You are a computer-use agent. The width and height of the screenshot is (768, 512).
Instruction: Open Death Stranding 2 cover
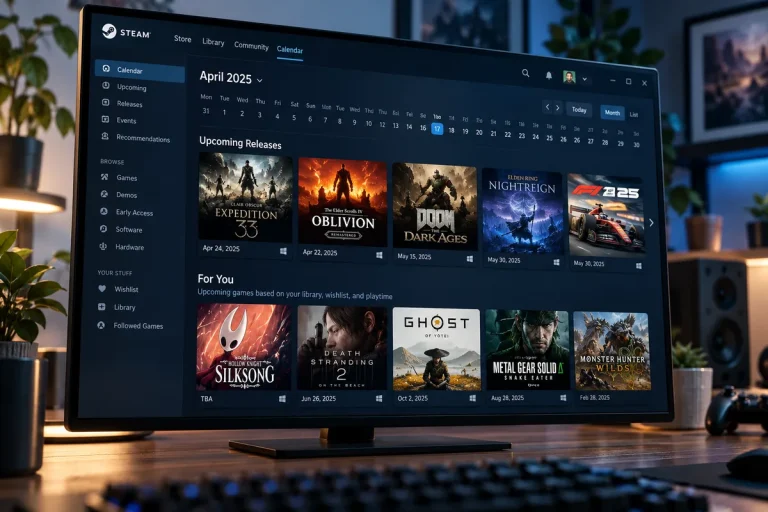[342, 348]
